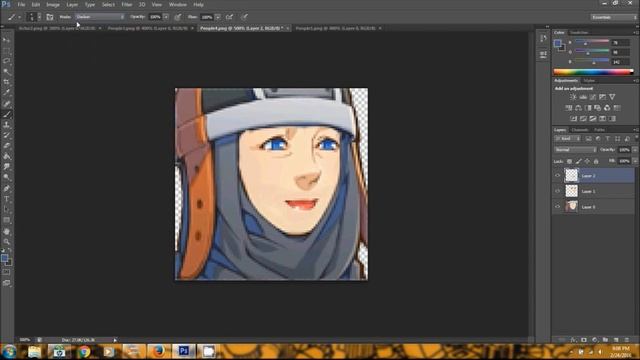640x360 pixels.
Task: Select the Move tool
Action: coord(7,40)
